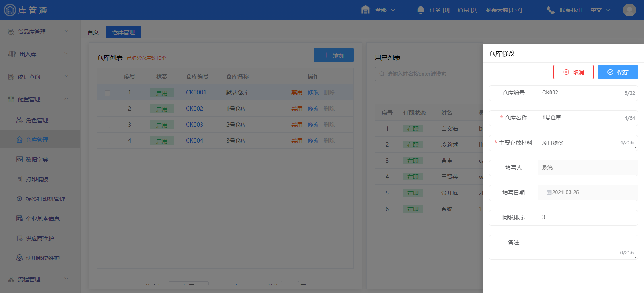
Task: Open 数据字典 in sidebar
Action: coord(37,160)
